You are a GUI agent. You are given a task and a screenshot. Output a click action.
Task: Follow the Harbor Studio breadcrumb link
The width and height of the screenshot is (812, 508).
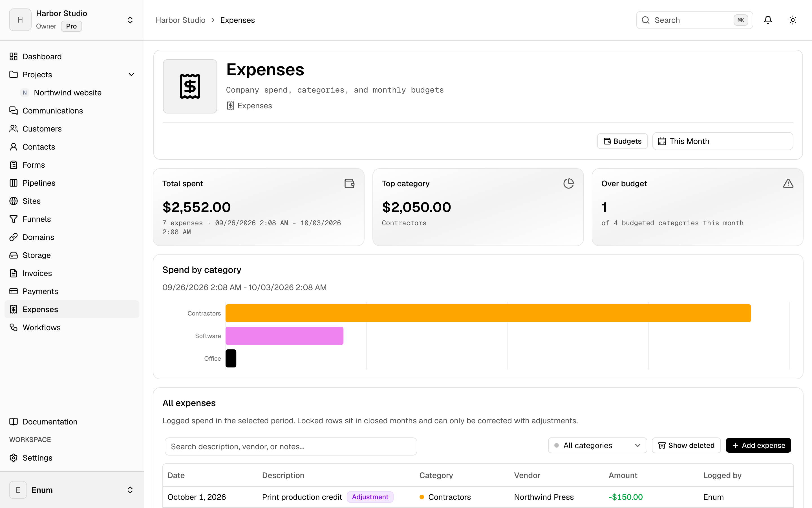(180, 20)
